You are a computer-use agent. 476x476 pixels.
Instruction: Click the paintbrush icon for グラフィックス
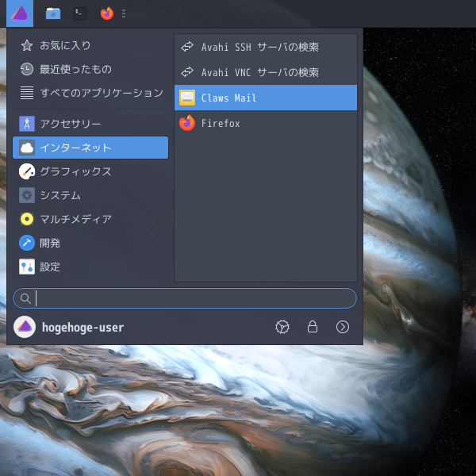click(27, 171)
